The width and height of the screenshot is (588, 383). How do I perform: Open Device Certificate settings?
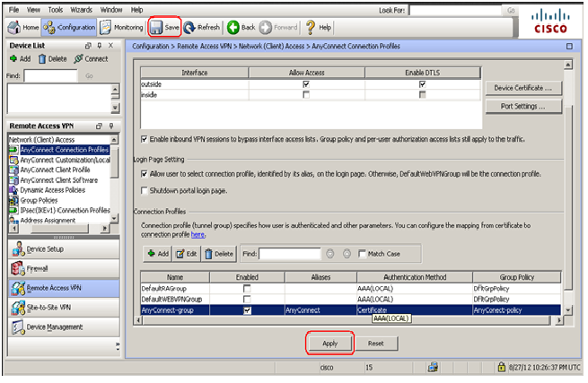pos(523,88)
